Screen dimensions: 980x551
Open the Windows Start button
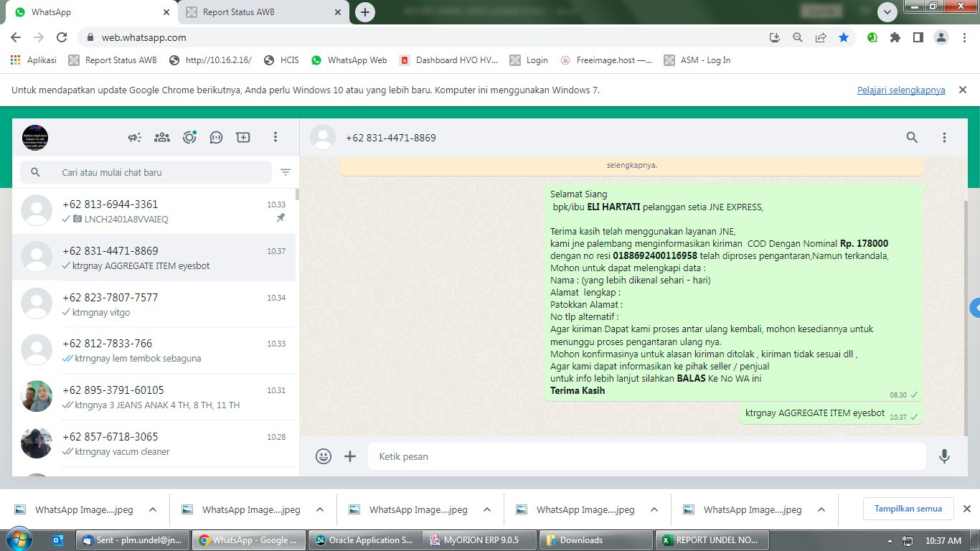pyautogui.click(x=19, y=540)
